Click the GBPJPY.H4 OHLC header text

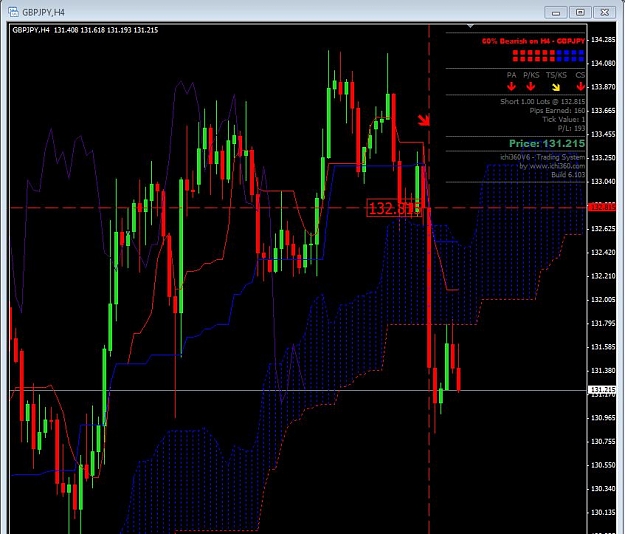click(x=85, y=30)
